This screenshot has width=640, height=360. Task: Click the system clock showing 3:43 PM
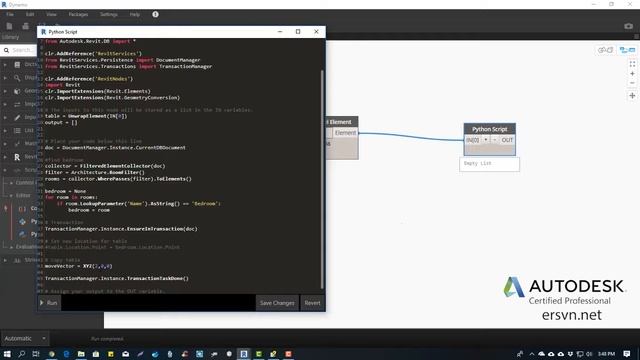pyautogui.click(x=606, y=353)
